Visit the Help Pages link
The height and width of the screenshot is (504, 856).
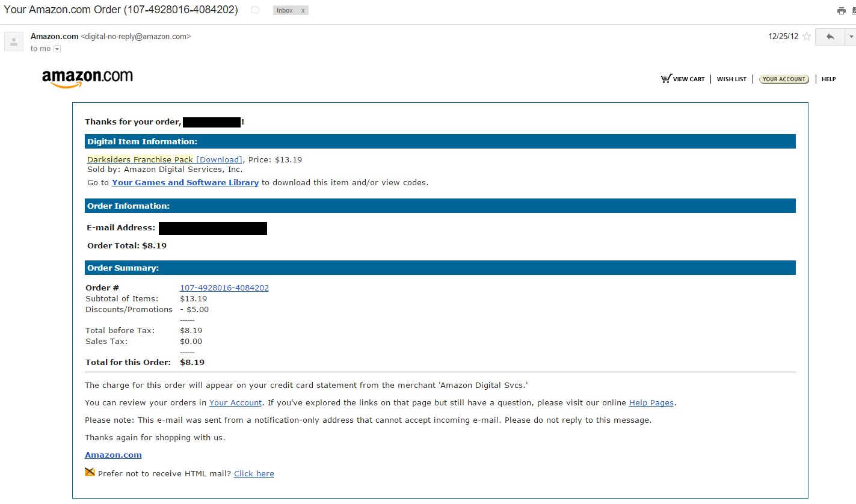pos(651,403)
